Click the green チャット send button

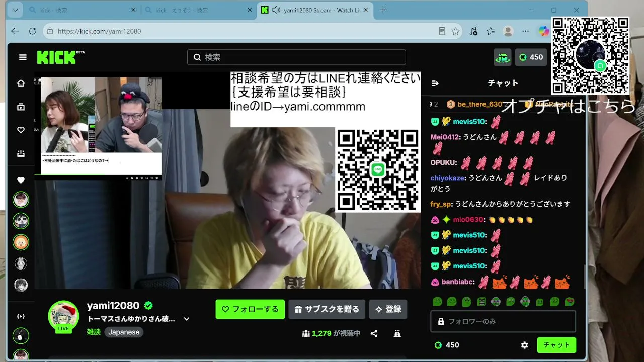pyautogui.click(x=556, y=345)
